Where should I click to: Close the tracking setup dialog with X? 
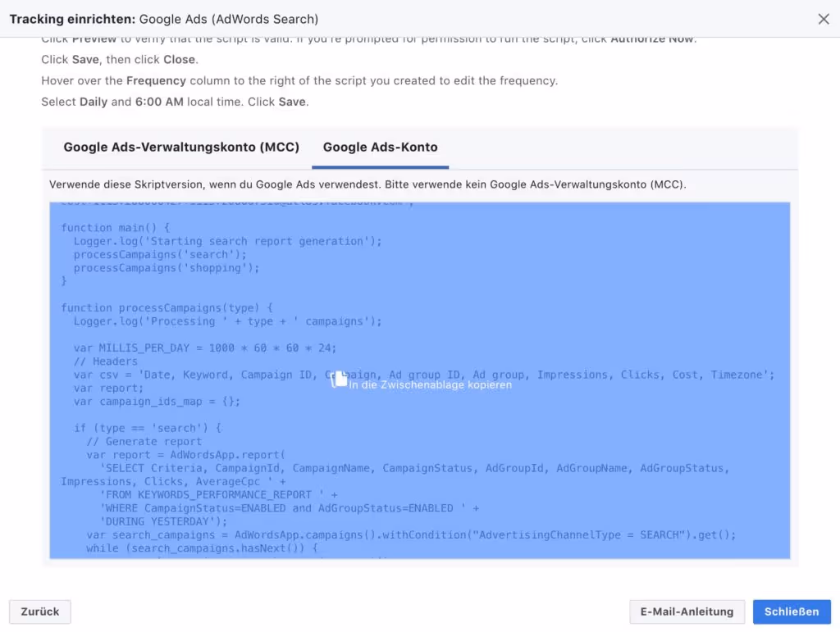824,20
